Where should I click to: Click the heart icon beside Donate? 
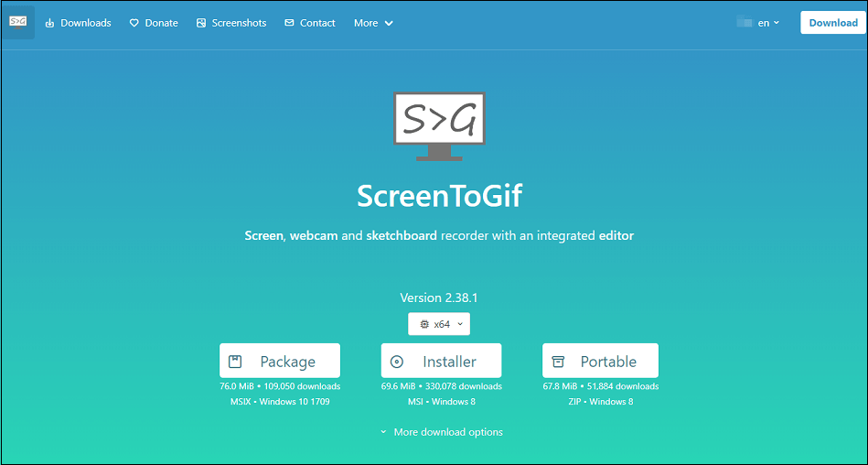(134, 23)
